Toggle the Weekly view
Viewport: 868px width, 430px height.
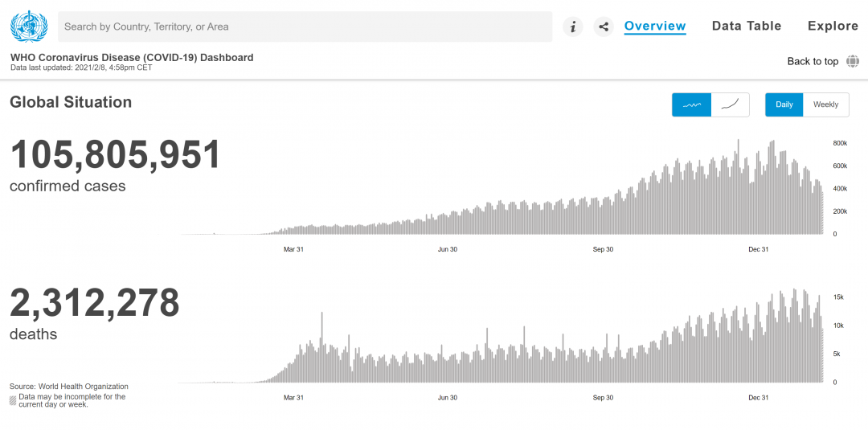click(x=825, y=104)
